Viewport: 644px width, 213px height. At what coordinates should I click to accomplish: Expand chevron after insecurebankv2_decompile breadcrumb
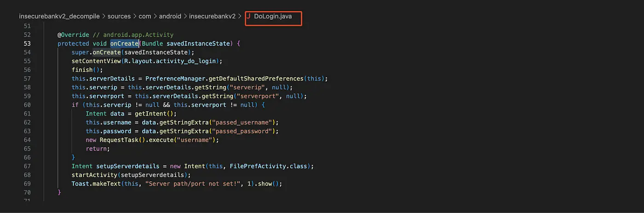click(x=103, y=16)
